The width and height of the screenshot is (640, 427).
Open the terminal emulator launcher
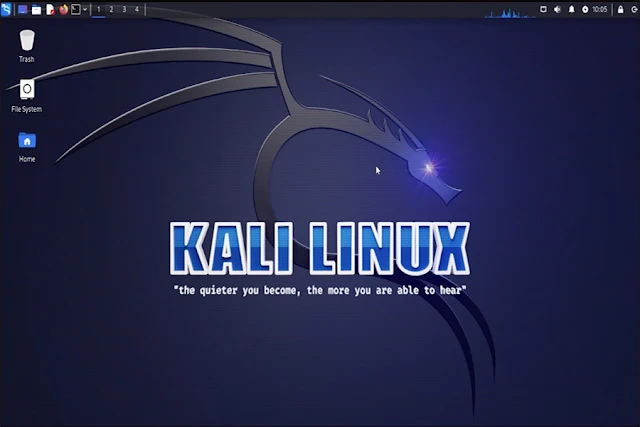pos(76,9)
